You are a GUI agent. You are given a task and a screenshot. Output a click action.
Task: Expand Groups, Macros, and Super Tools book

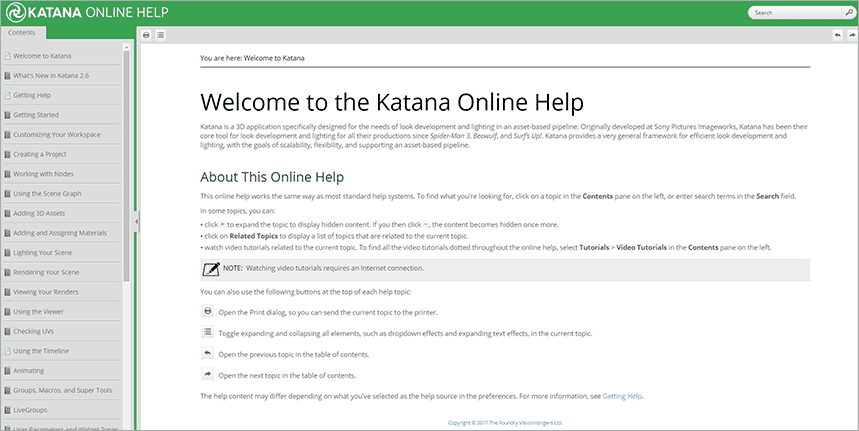point(62,391)
